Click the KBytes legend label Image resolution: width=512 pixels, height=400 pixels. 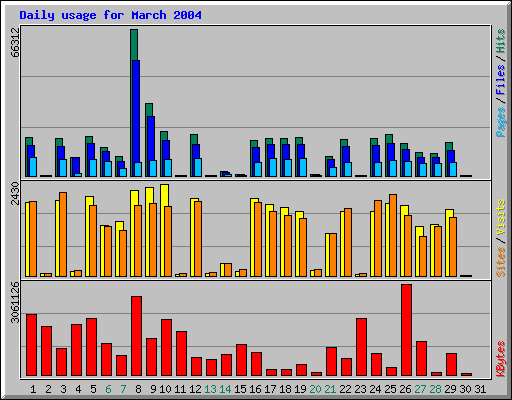(x=500, y=359)
